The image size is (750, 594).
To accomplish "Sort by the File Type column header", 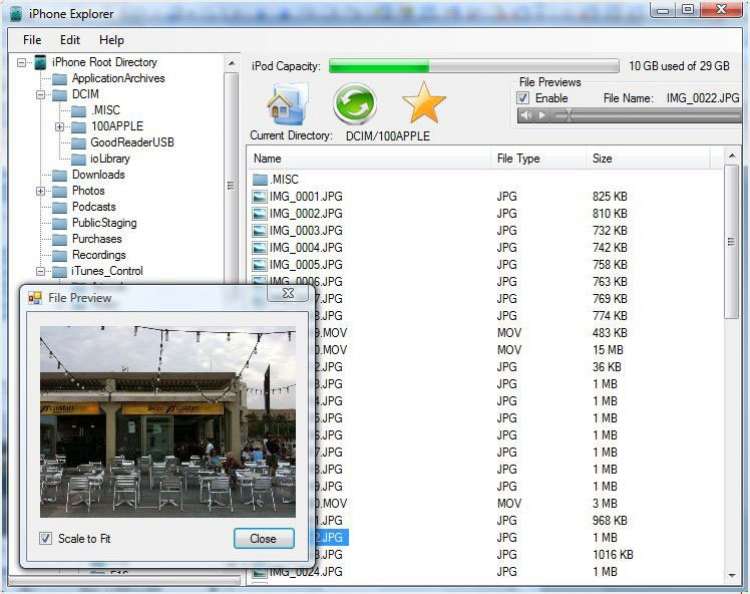I will coord(539,158).
